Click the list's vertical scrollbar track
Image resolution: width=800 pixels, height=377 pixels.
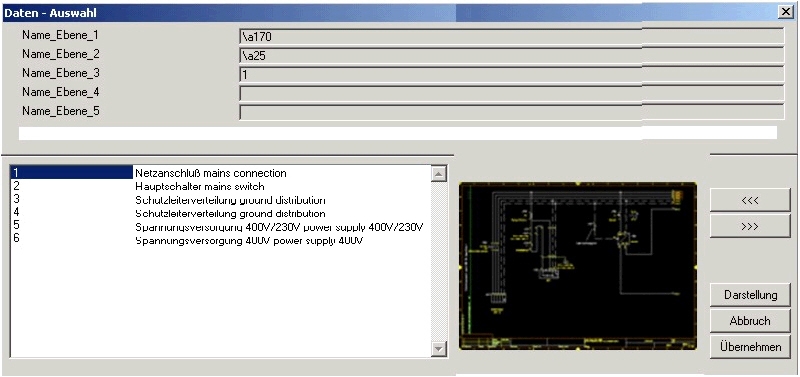click(x=439, y=261)
